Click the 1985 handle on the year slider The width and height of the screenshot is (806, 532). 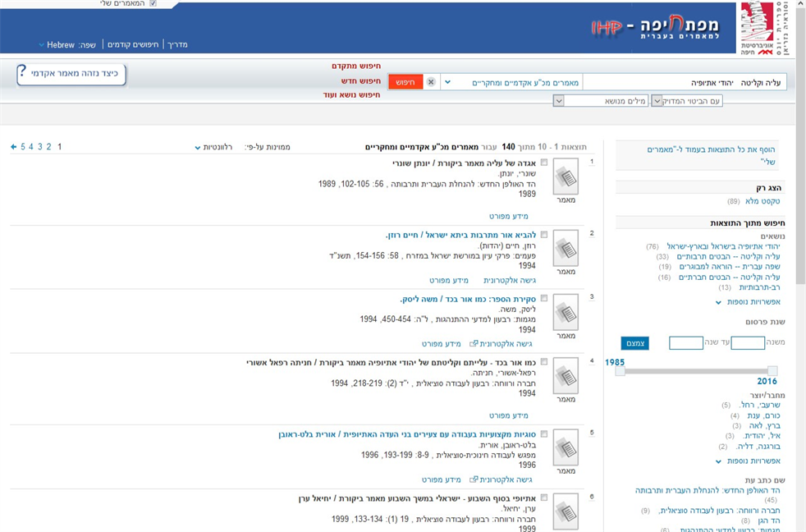(x=621, y=371)
